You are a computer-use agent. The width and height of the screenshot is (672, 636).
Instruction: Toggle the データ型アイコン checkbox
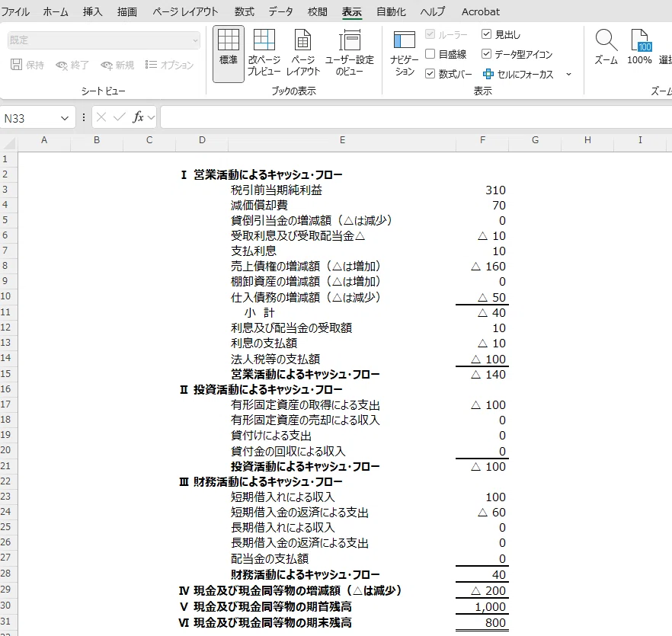click(x=486, y=53)
